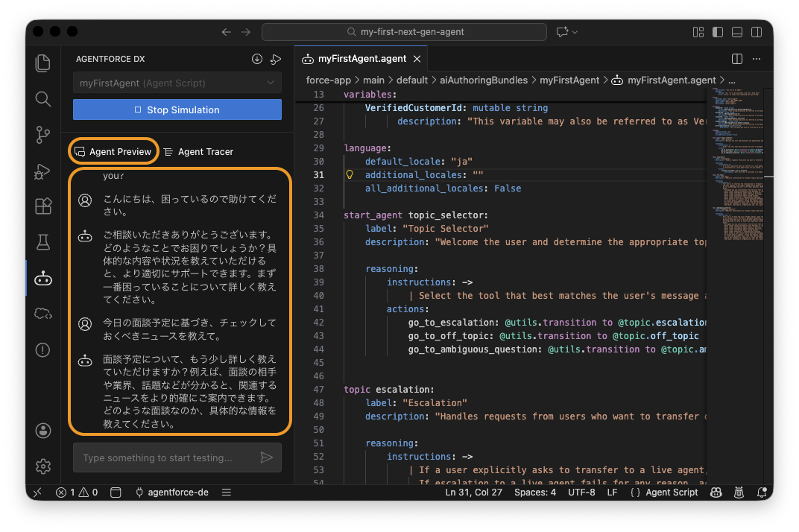Open the Agentforce DX robot view

(42, 278)
